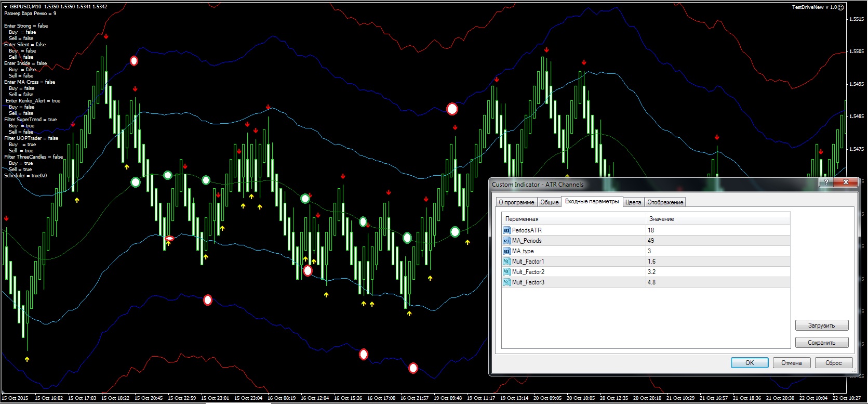Click the 1.5485 price axis label

[x=857, y=116]
